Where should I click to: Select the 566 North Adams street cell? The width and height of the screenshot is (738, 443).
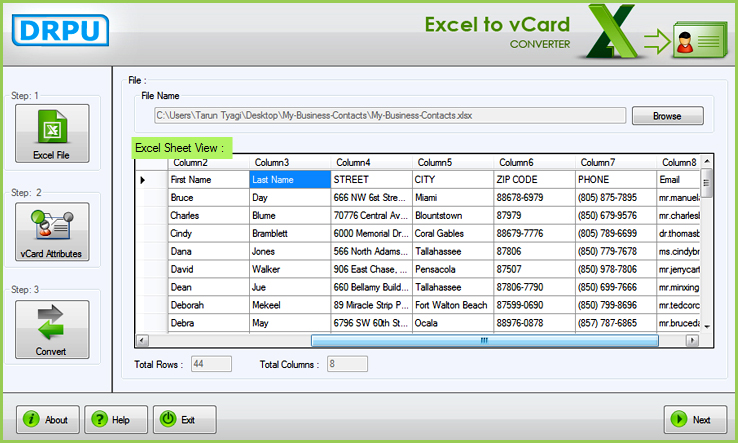371,251
